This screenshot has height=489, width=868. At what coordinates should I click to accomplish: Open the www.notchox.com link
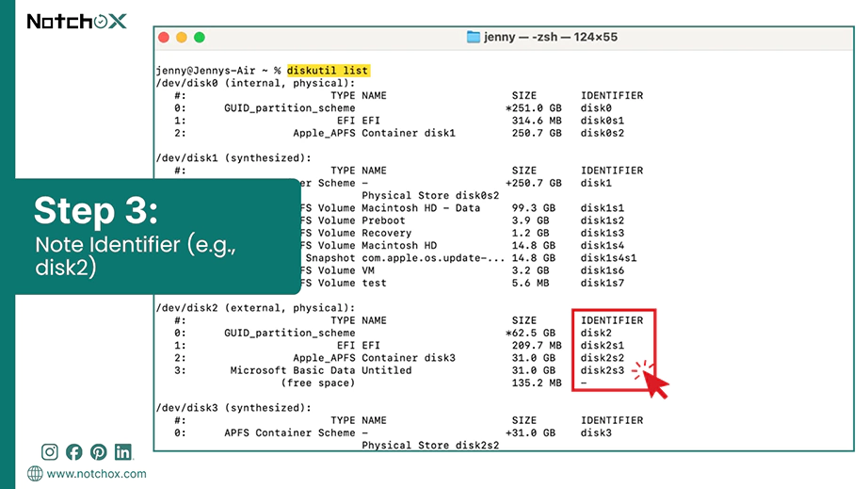tap(96, 474)
